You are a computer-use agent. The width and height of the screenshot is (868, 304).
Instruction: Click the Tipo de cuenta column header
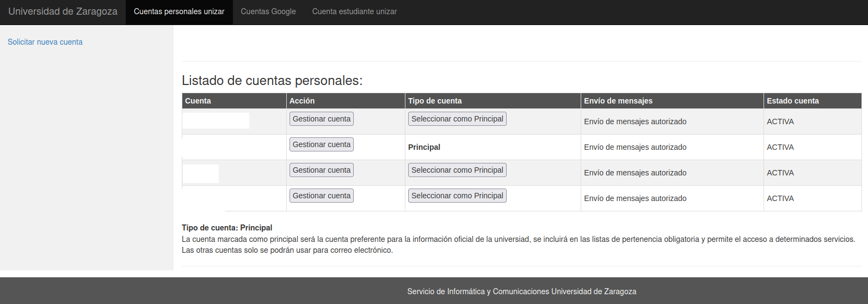coord(435,101)
